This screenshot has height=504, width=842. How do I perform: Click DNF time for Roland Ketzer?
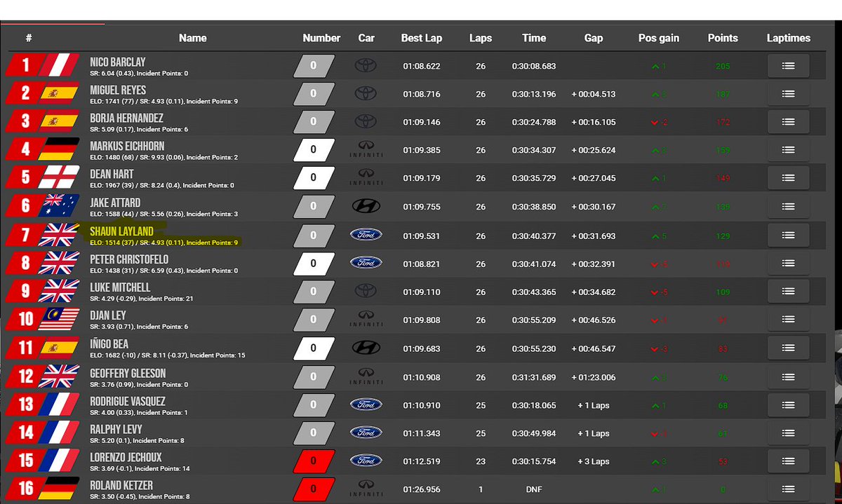534,489
